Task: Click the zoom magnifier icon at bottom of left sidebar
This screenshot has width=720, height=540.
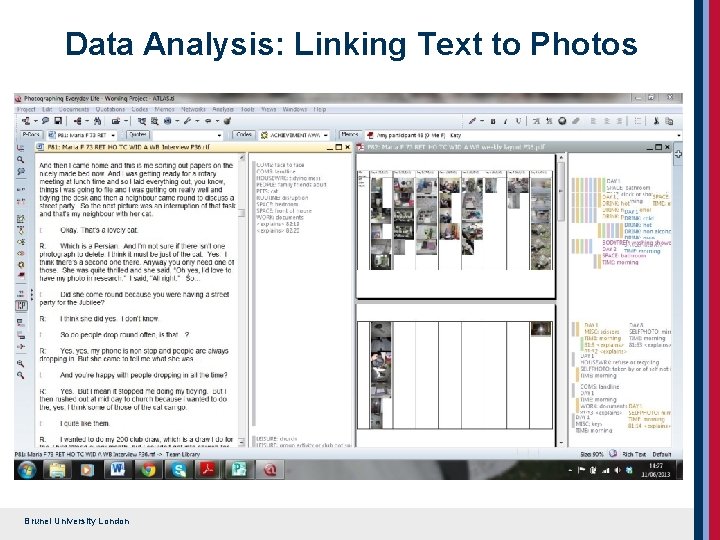Action: pos(21,375)
